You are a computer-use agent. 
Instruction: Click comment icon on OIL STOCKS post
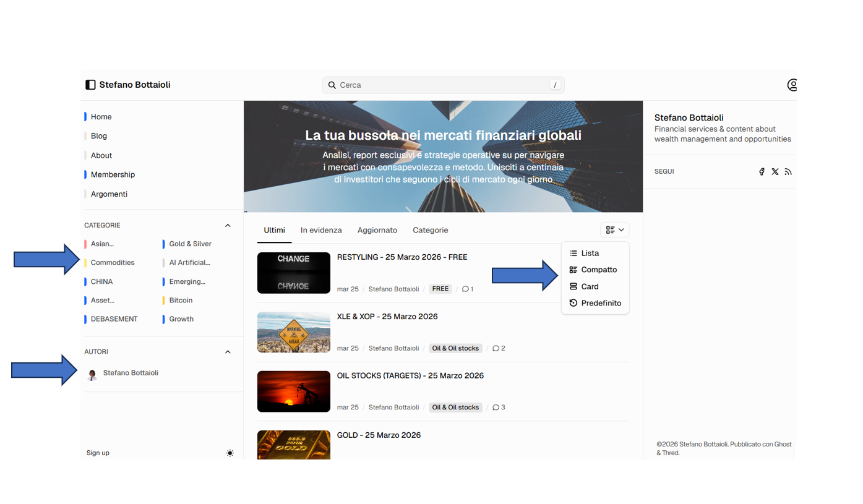496,408
